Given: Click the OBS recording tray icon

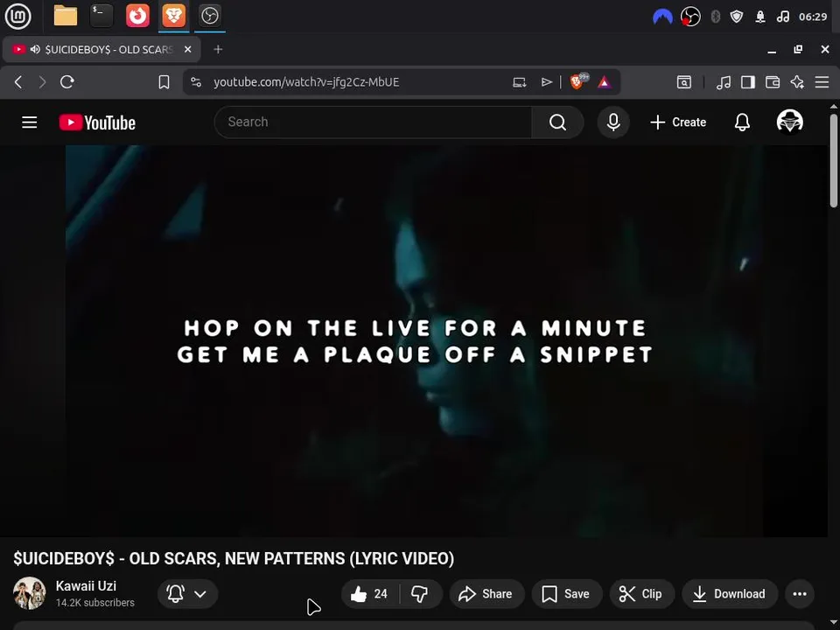Looking at the screenshot, I should [690, 17].
